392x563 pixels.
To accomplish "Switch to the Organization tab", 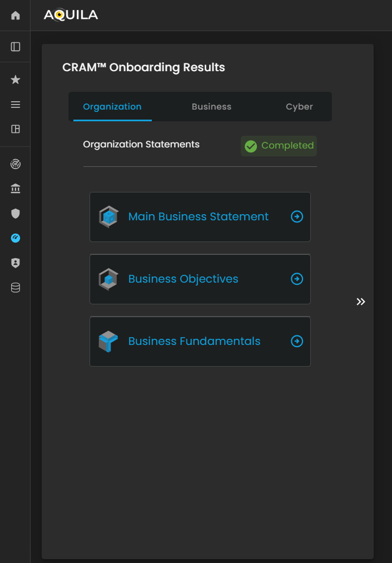I will (112, 107).
